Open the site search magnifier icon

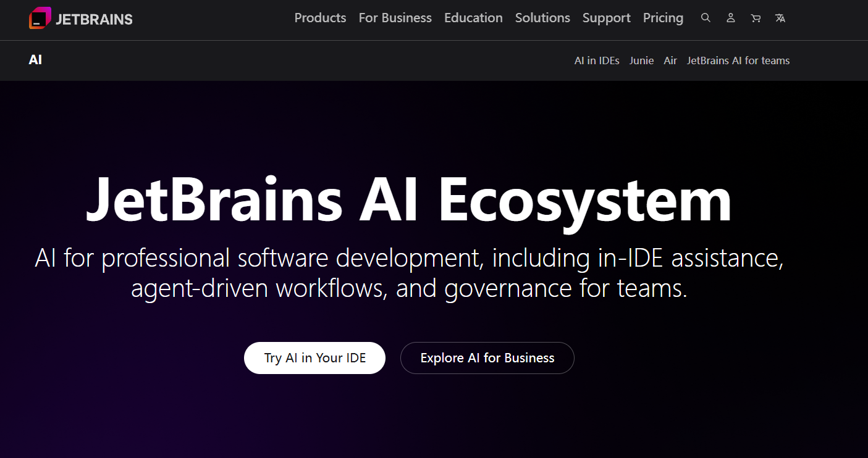point(706,18)
